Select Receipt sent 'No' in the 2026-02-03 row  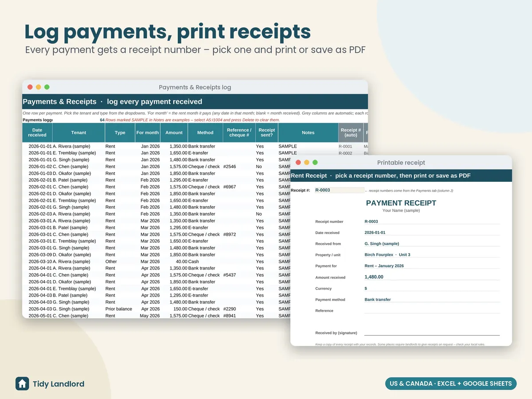(266, 214)
